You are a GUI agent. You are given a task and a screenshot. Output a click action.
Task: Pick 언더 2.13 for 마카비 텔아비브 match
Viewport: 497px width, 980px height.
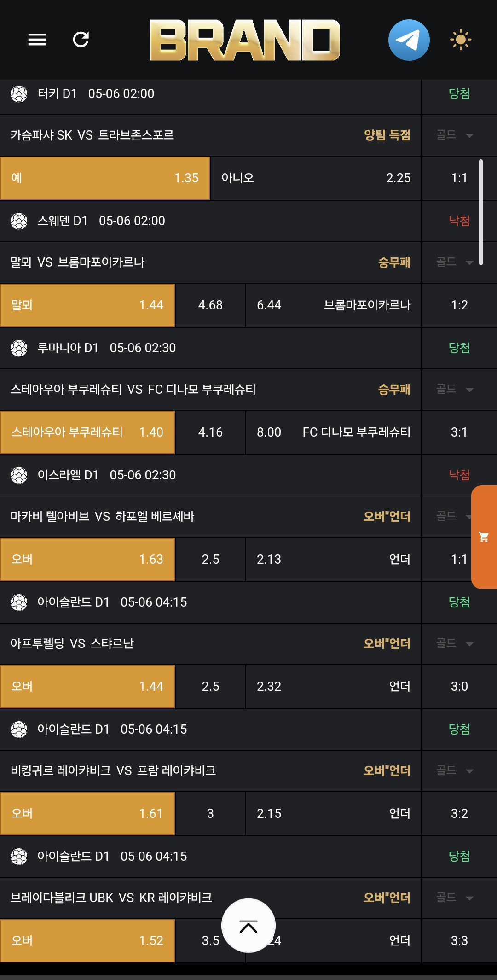coord(333,560)
